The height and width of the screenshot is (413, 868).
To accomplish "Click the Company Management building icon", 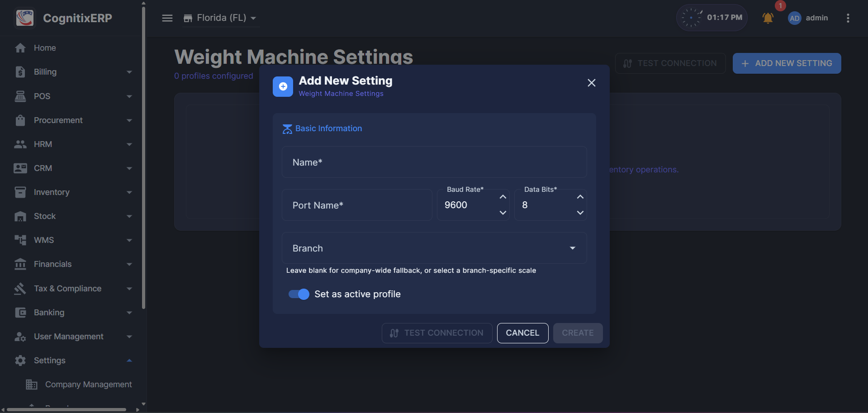I will coord(32,385).
